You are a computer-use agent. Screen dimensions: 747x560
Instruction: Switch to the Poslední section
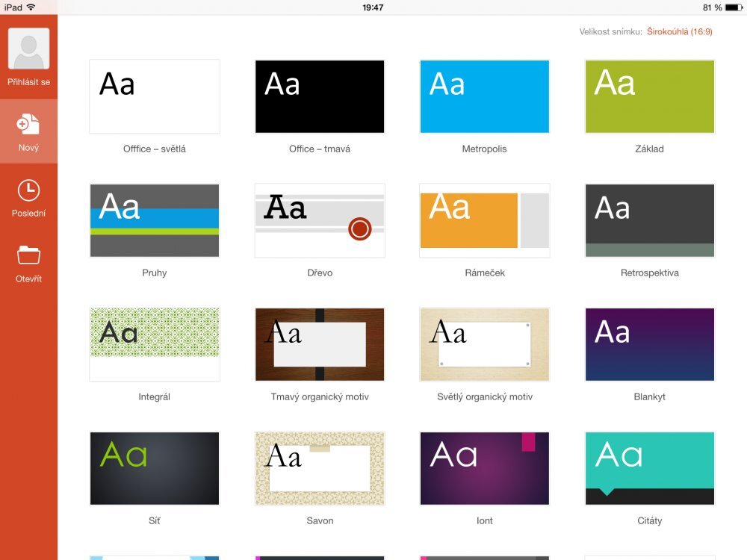[28, 198]
